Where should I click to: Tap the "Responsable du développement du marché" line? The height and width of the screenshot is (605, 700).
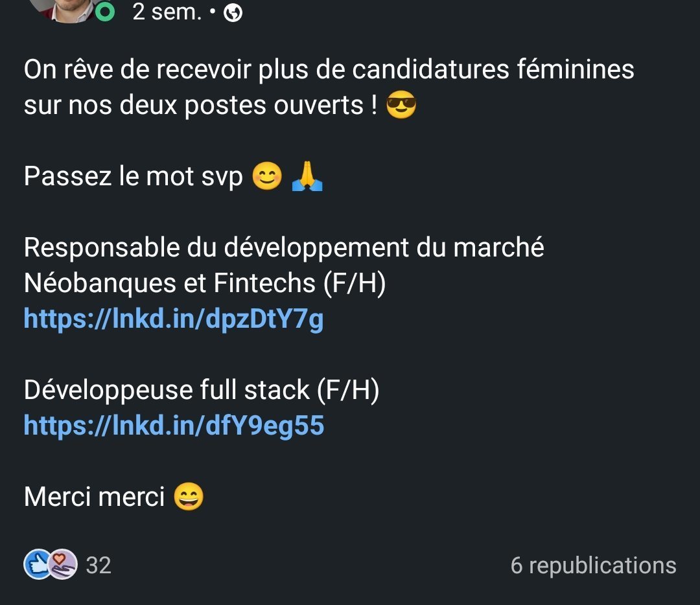tap(284, 247)
